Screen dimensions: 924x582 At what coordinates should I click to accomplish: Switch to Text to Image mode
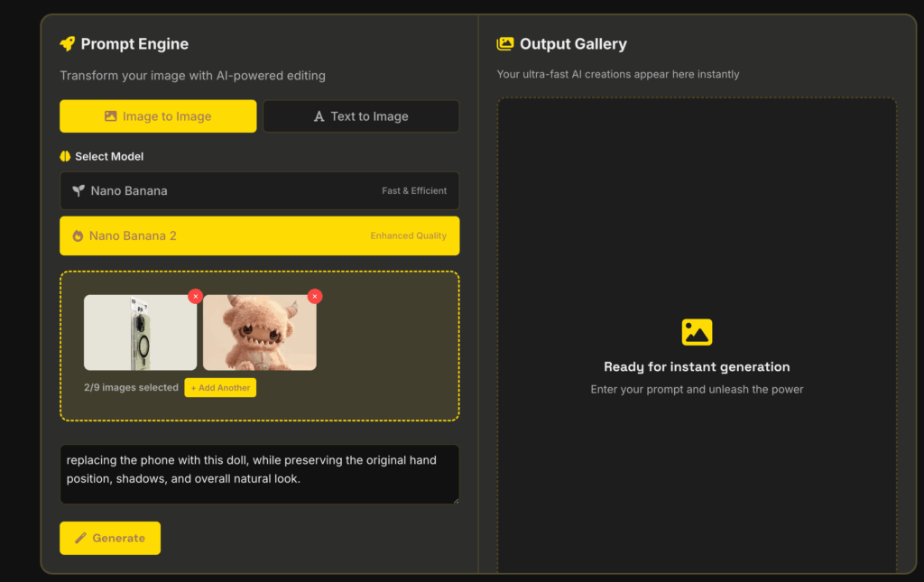361,116
